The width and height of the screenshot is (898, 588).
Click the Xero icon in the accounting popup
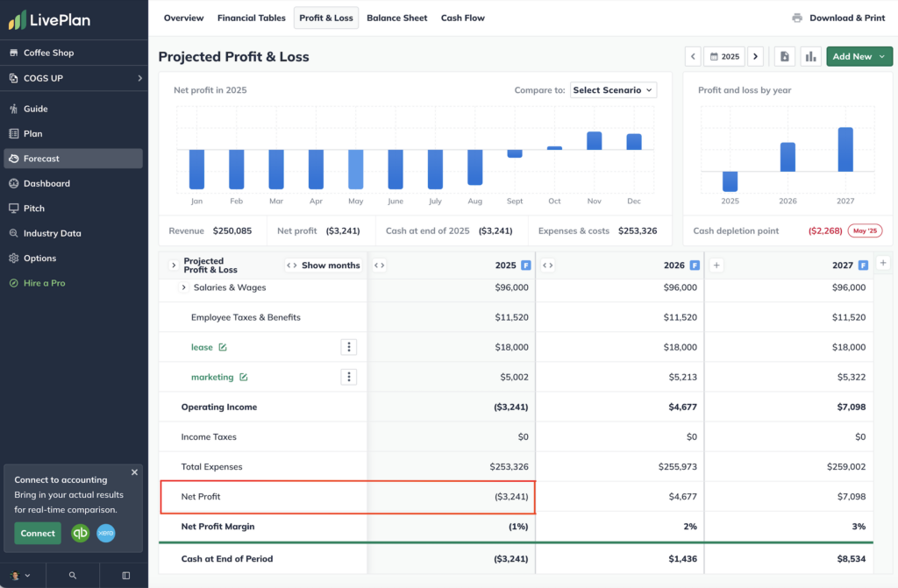coord(105,533)
